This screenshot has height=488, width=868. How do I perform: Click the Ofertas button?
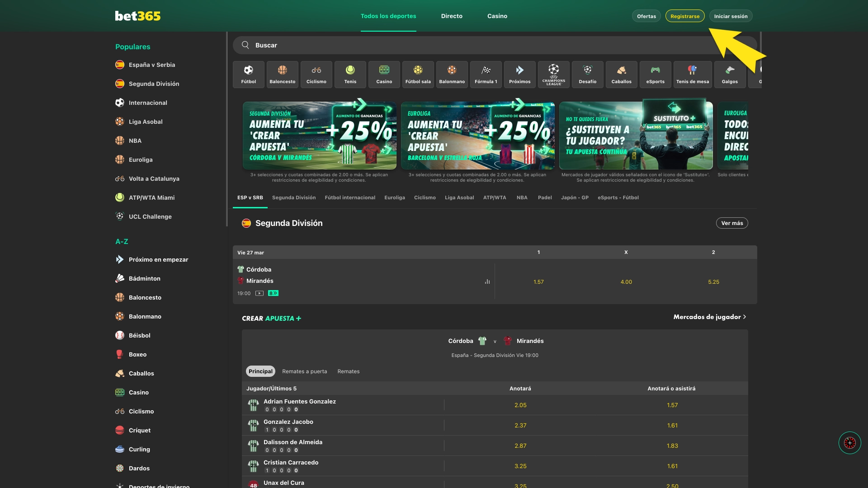coord(646,16)
